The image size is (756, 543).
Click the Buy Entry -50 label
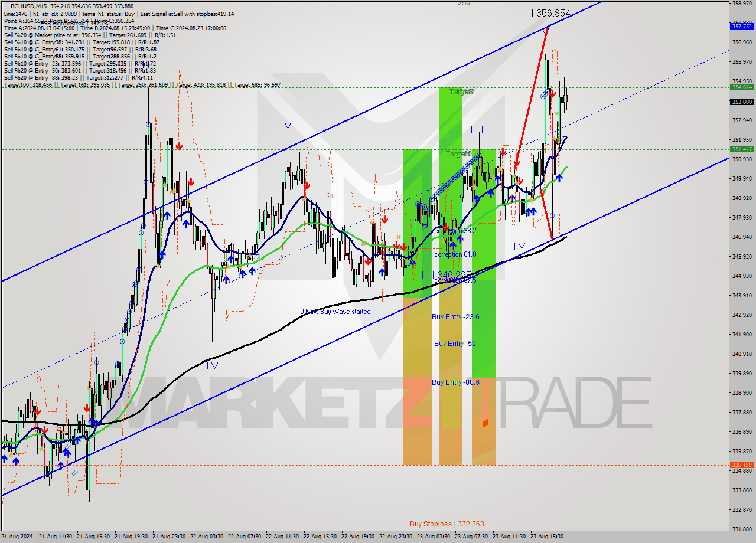[455, 344]
